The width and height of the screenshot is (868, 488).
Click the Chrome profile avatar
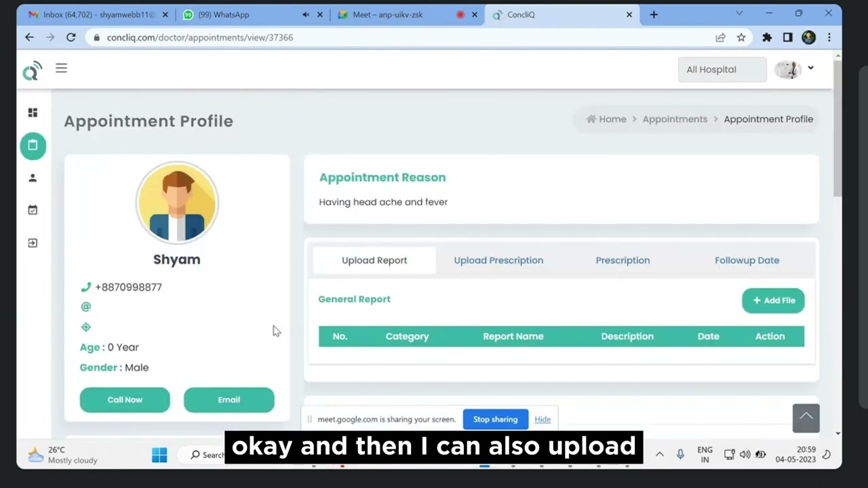(x=808, y=37)
